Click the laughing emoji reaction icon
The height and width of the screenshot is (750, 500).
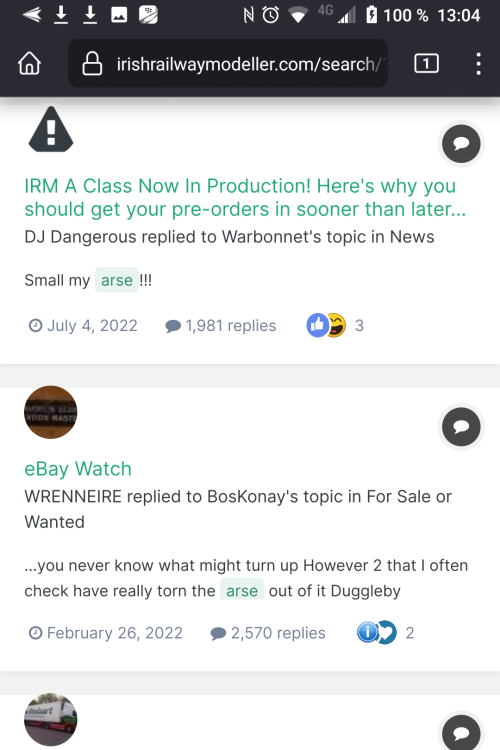click(337, 325)
